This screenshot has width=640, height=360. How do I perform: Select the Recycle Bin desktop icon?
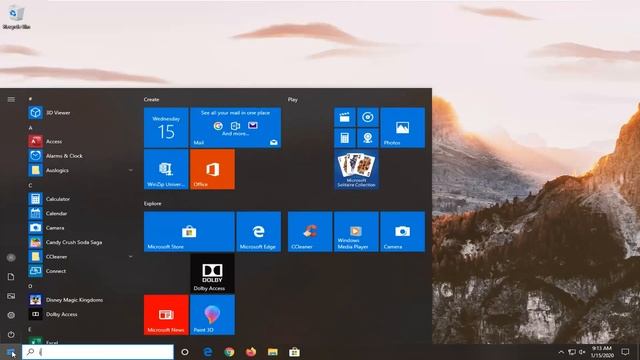[16, 18]
